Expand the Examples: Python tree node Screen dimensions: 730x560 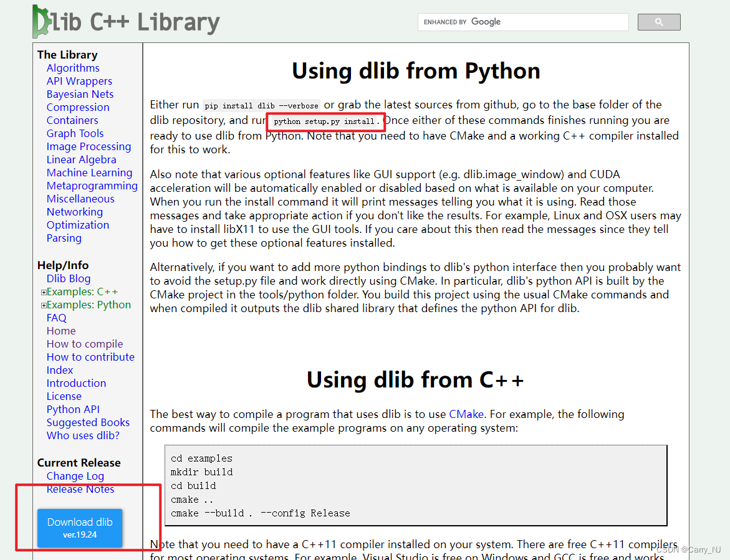44,306
